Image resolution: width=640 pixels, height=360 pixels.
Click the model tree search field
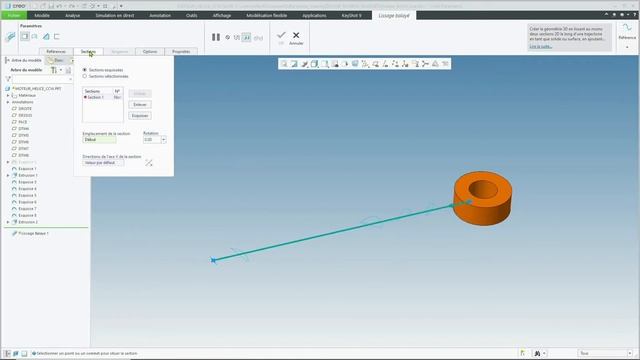(42, 79)
